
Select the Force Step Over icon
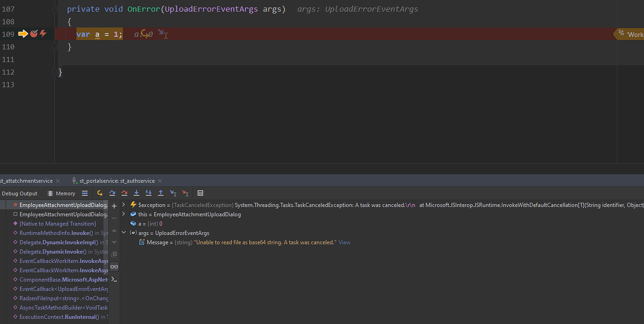tap(124, 193)
